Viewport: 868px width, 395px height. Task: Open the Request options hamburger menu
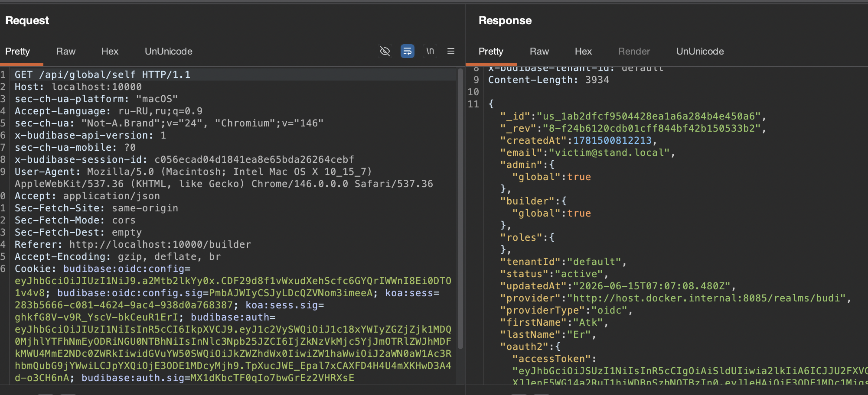click(x=451, y=51)
